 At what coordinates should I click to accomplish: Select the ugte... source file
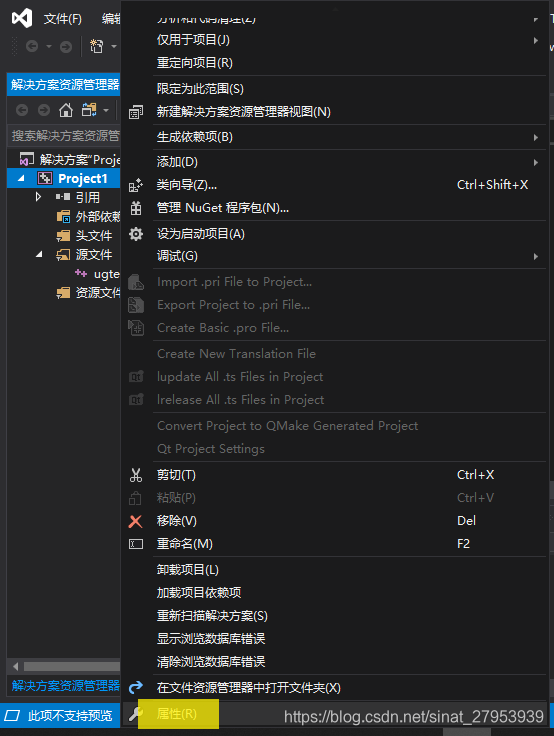point(107,274)
